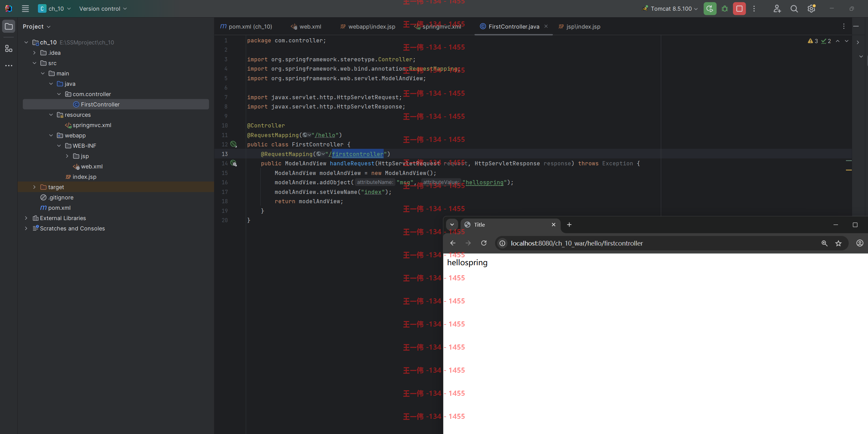Open more run actions menu
The width and height of the screenshot is (868, 434).
point(754,9)
